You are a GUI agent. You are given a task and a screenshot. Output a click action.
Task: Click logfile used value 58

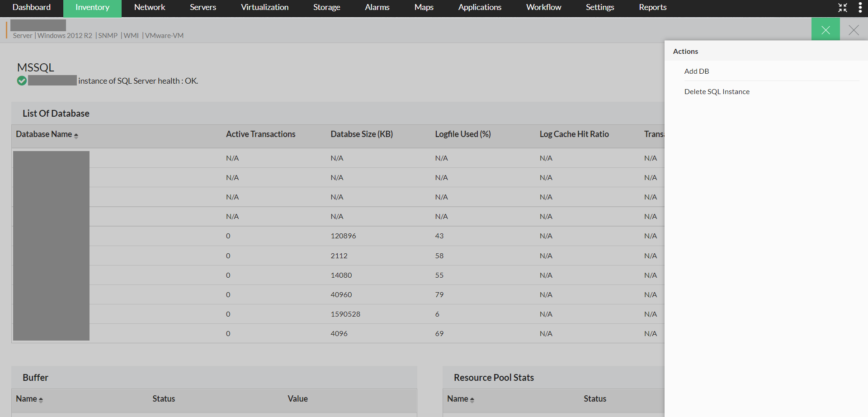439,256
